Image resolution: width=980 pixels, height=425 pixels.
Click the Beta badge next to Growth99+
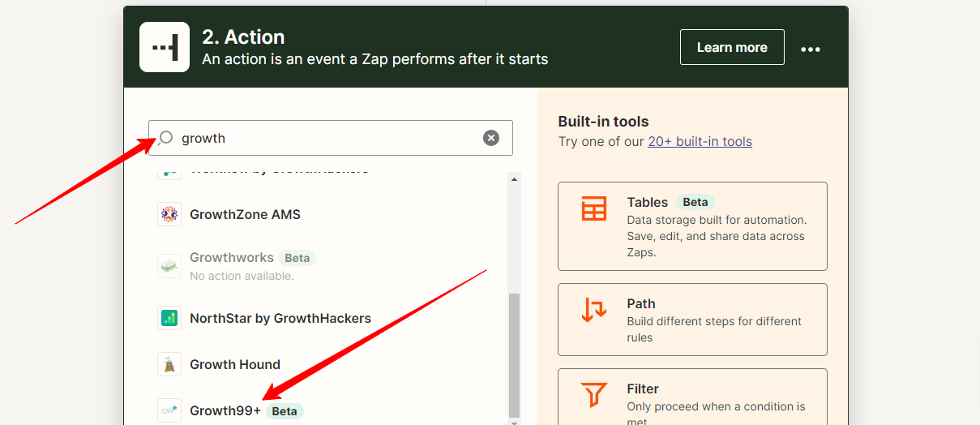coord(285,411)
